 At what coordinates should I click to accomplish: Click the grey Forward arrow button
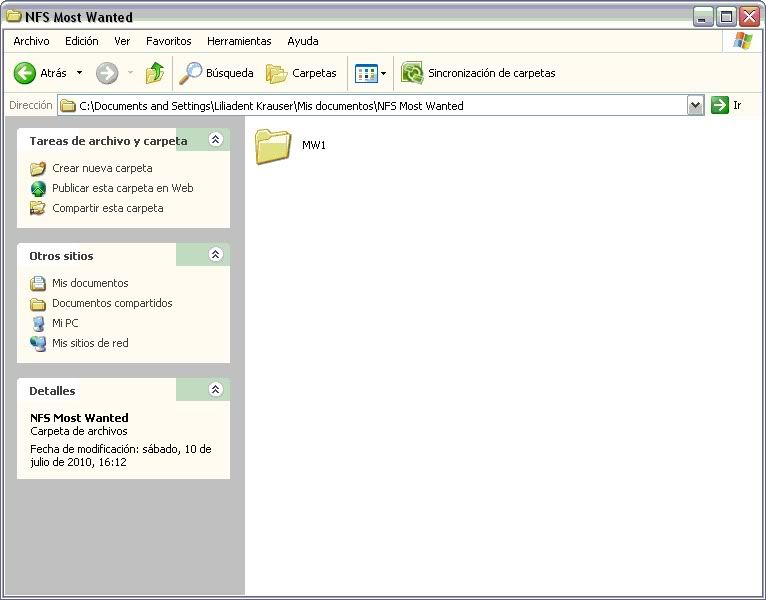click(107, 73)
